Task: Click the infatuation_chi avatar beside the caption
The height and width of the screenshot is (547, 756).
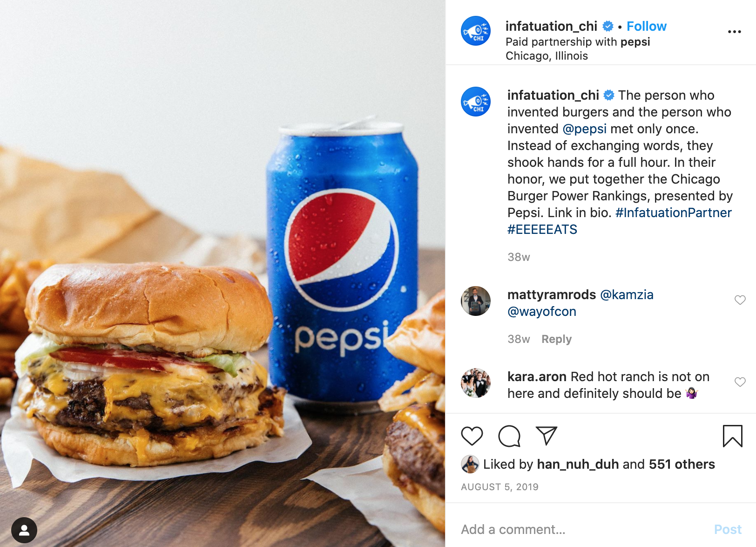Action: [476, 102]
